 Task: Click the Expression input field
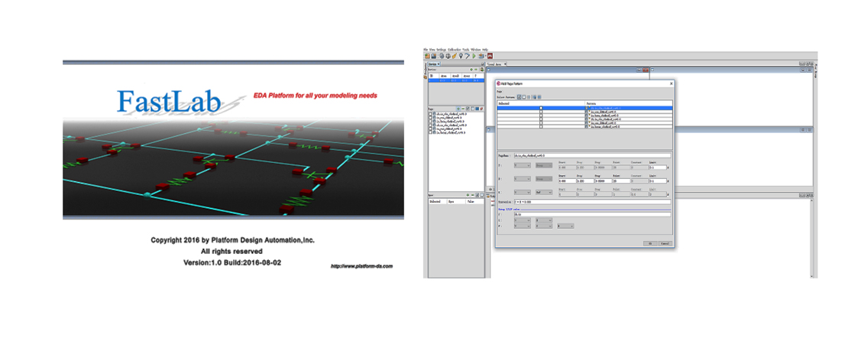point(592,202)
